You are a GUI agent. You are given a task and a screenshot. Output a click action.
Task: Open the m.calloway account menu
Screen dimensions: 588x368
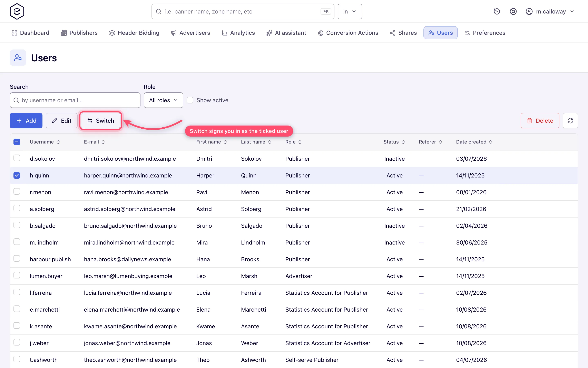pyautogui.click(x=550, y=11)
